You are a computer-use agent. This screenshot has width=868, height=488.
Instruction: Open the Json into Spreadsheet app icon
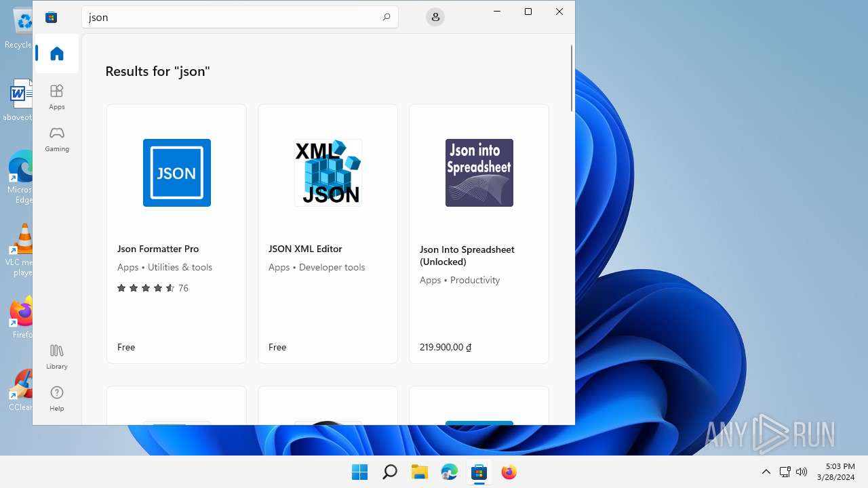[479, 173]
